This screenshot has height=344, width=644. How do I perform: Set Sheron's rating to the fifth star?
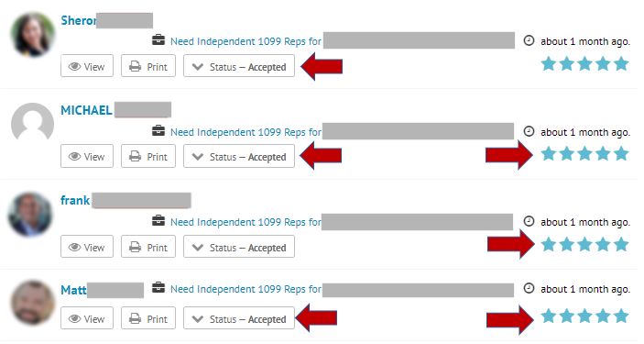pos(620,64)
